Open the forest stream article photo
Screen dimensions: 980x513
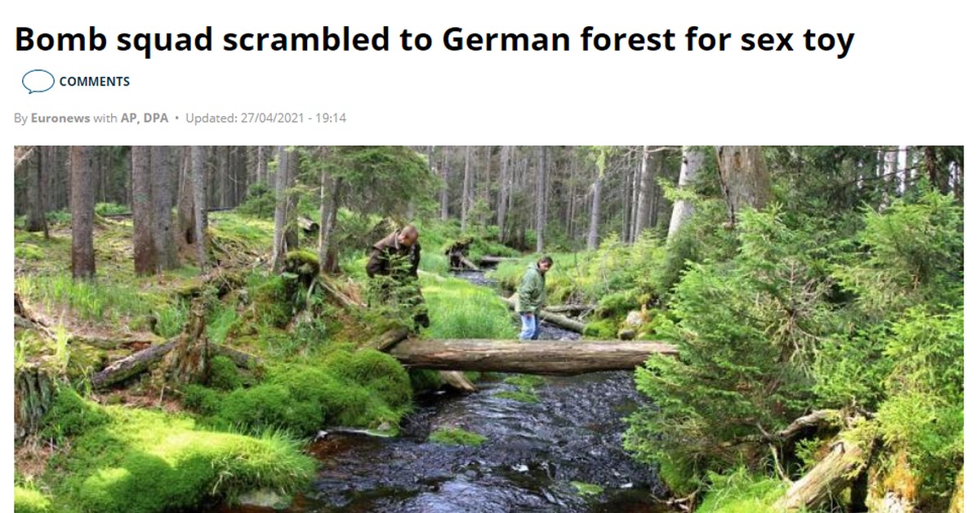click(488, 329)
